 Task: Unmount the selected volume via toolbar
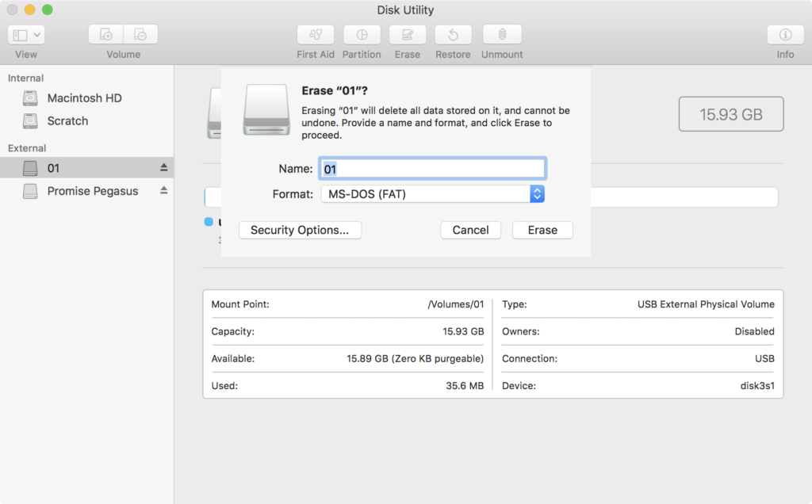coord(502,35)
